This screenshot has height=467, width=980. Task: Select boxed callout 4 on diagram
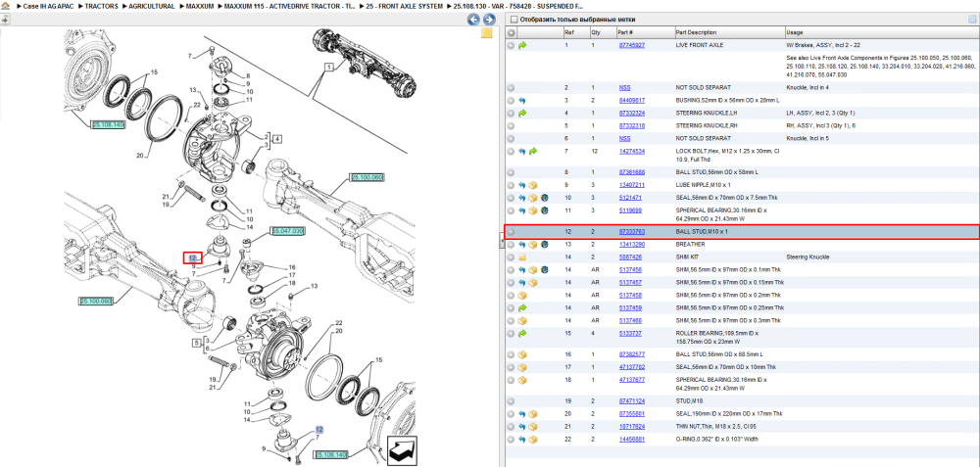(x=277, y=139)
